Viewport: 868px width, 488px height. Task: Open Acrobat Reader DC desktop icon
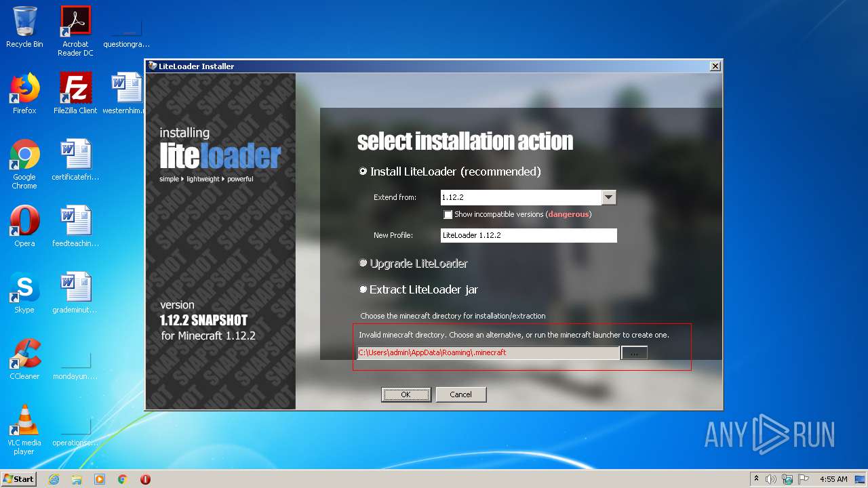click(x=75, y=31)
